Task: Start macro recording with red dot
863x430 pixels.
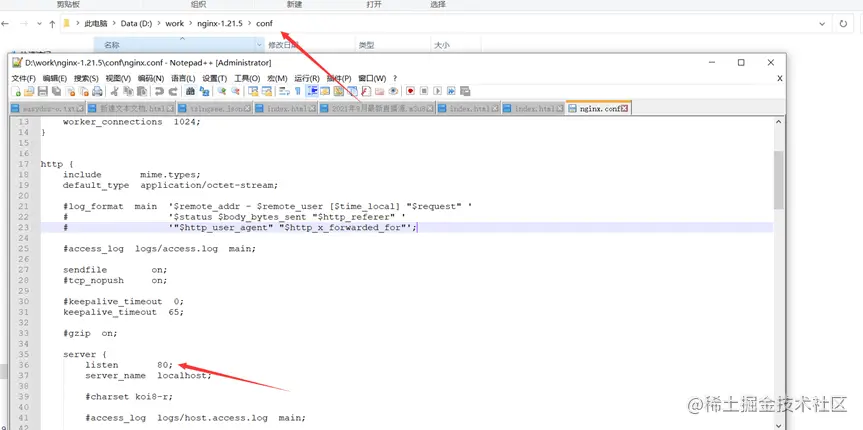Action: click(x=410, y=91)
